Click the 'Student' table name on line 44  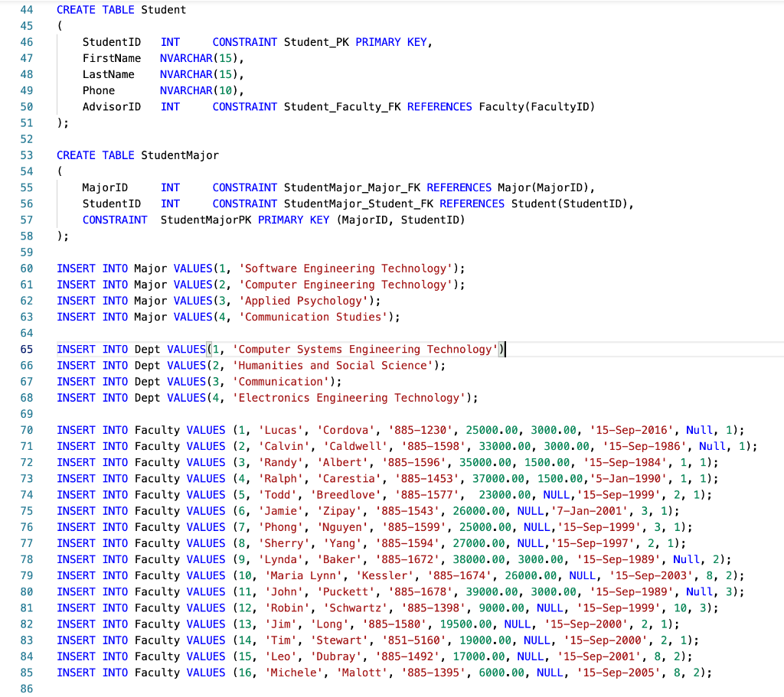tap(164, 10)
